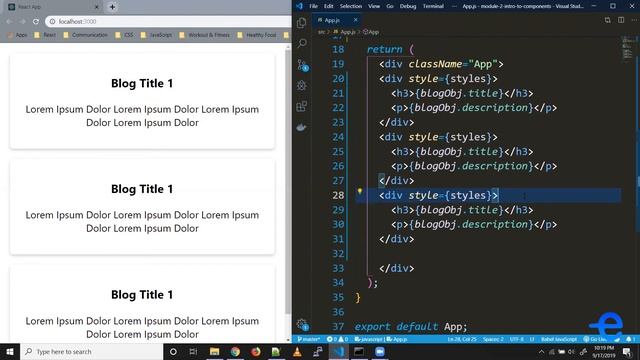
Task: Open File Explorer from the taskbar
Action: point(214,351)
